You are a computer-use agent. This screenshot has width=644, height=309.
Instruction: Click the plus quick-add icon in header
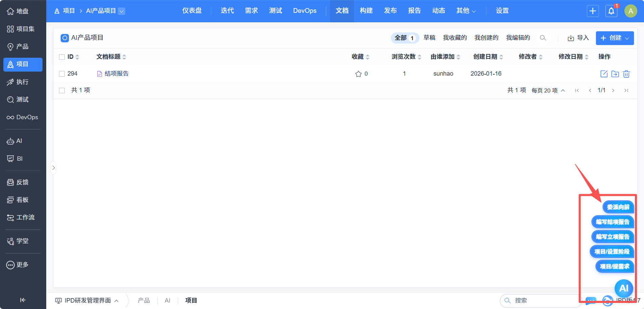click(593, 11)
